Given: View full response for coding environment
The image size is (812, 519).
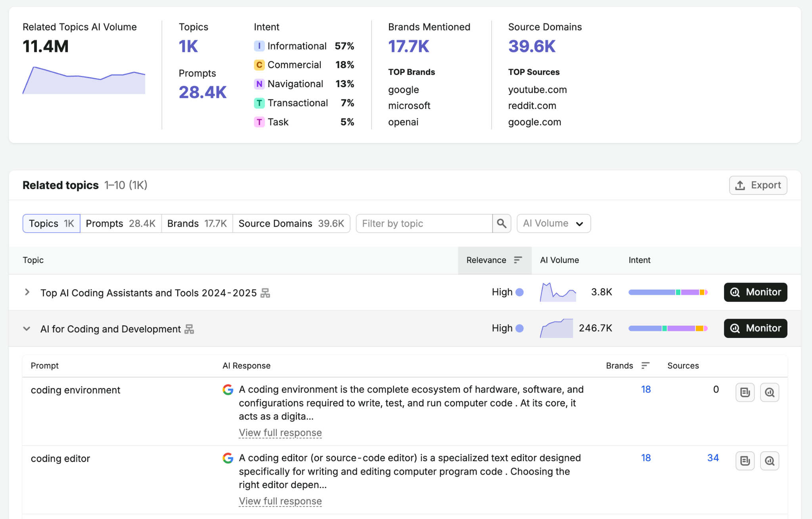Looking at the screenshot, I should [x=280, y=433].
